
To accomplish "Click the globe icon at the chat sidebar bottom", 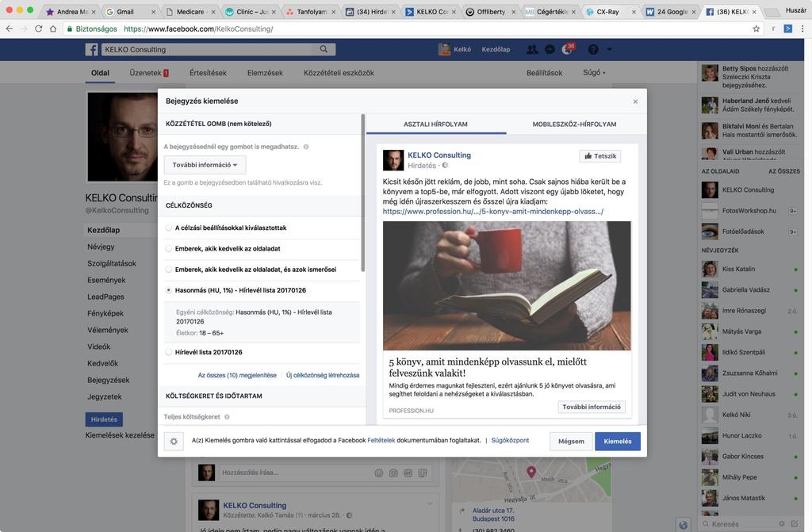I will tap(684, 525).
